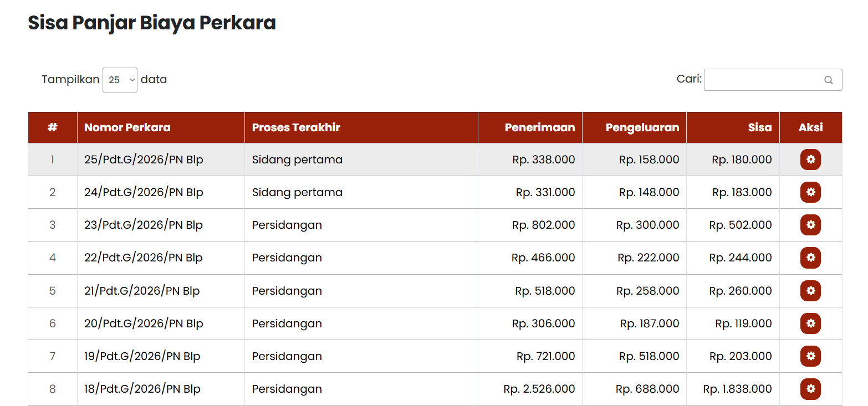The width and height of the screenshot is (868, 406).
Task: Sort table by Sisa column
Action: tap(733, 127)
